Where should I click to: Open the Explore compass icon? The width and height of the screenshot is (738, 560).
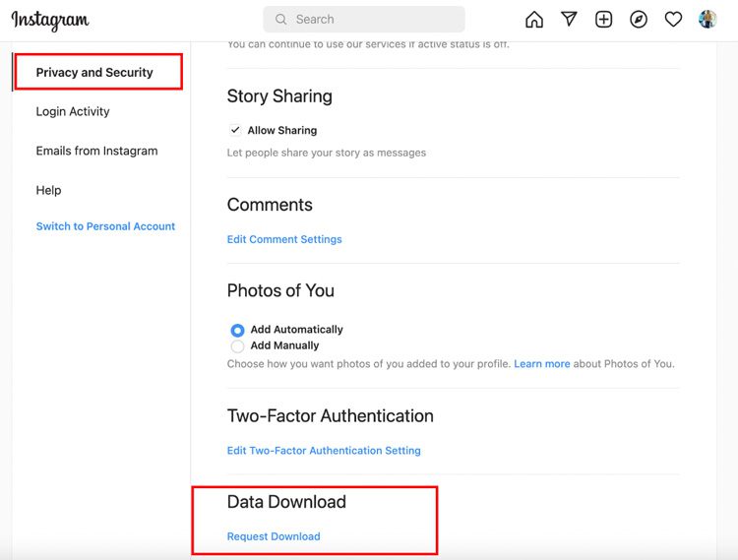(639, 20)
